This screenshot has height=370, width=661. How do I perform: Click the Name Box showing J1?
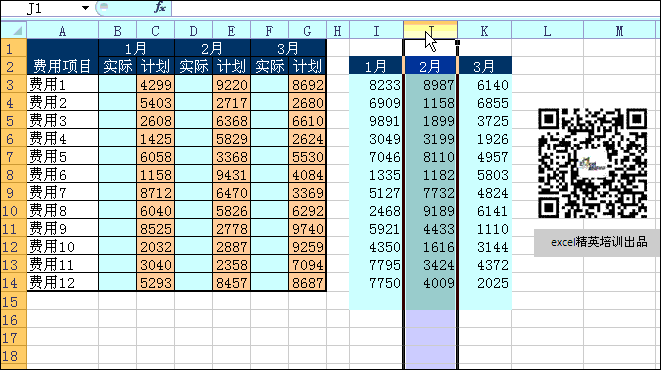pyautogui.click(x=40, y=8)
